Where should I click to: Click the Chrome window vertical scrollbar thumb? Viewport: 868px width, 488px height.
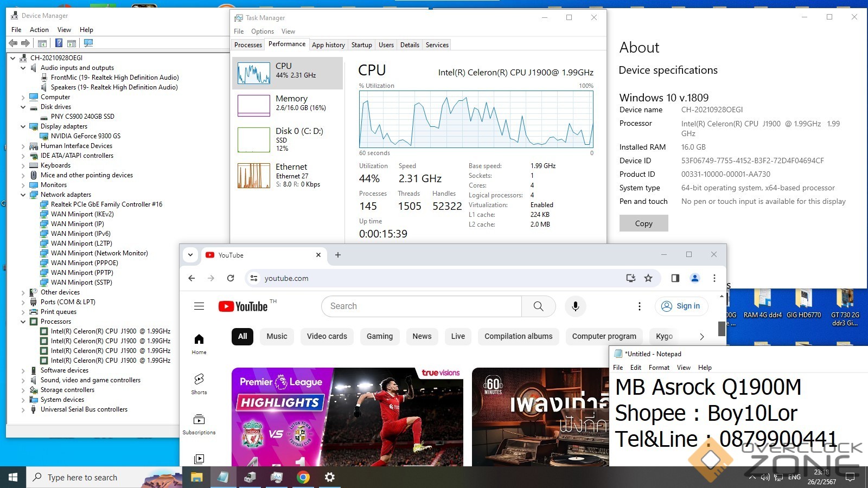click(x=722, y=329)
